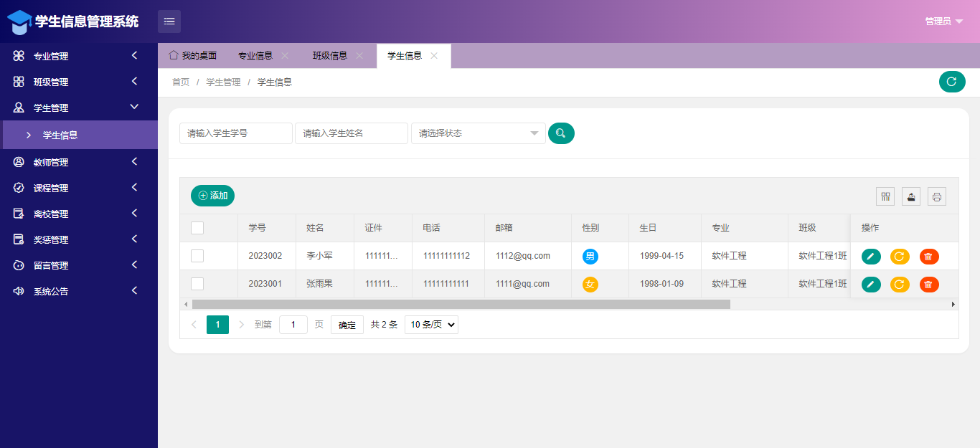Image resolution: width=980 pixels, height=448 pixels.
Task: Click orange reset icon for 李小军
Action: coord(900,257)
